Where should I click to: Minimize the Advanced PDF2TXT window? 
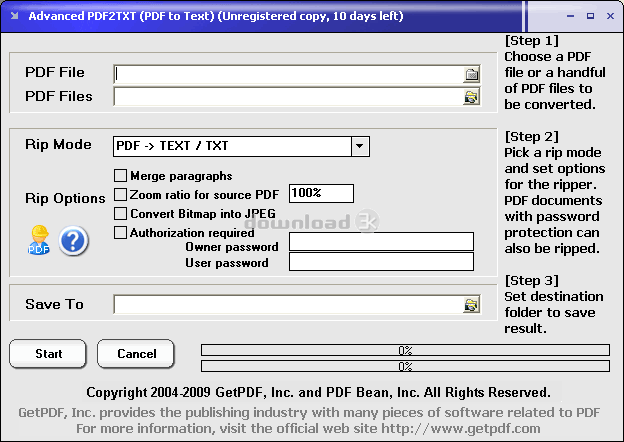[x=571, y=16]
